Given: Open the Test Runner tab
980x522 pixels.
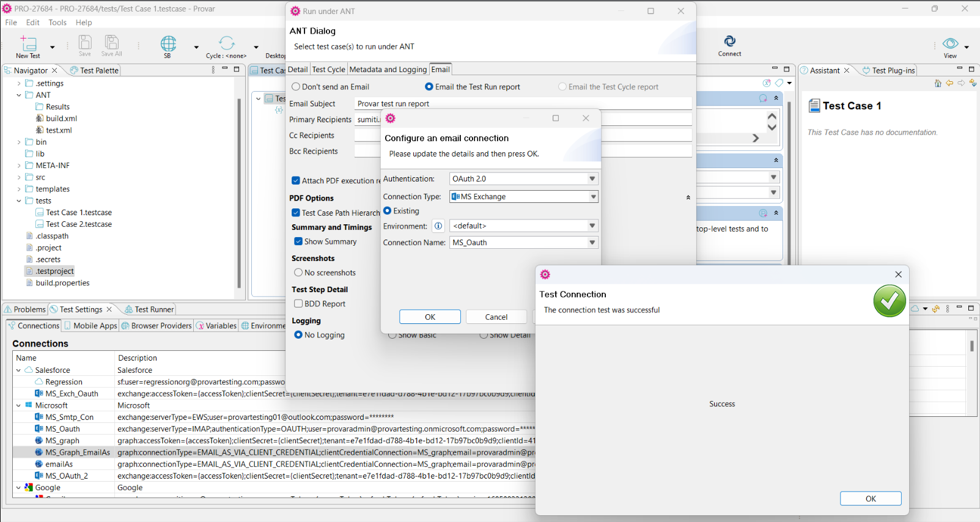Looking at the screenshot, I should 150,309.
